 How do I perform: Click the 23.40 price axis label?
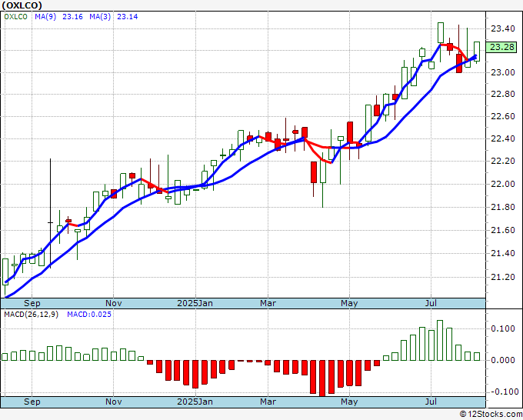[x=503, y=28]
